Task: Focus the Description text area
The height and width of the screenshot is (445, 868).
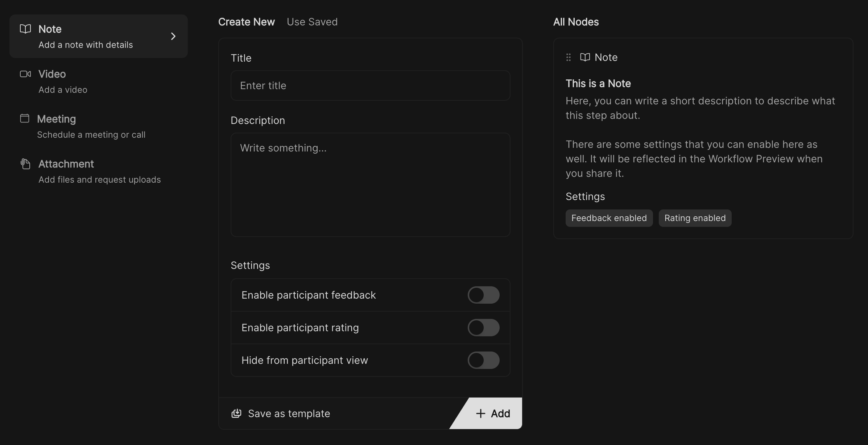Action: click(370, 185)
